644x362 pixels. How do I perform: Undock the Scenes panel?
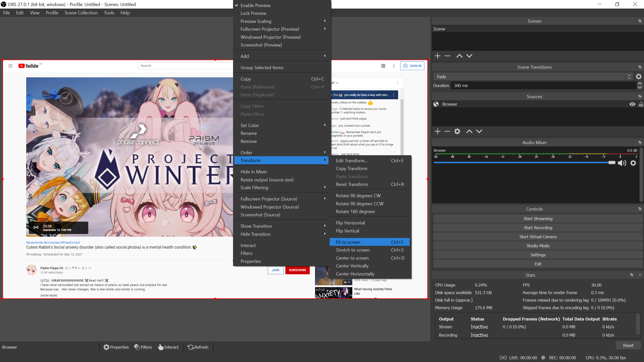[640, 21]
